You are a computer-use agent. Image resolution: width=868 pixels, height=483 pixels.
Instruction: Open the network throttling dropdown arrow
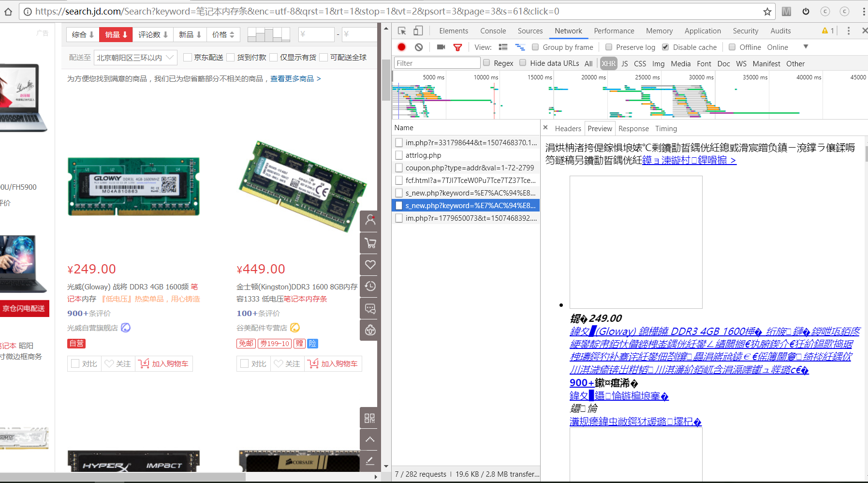(x=806, y=47)
